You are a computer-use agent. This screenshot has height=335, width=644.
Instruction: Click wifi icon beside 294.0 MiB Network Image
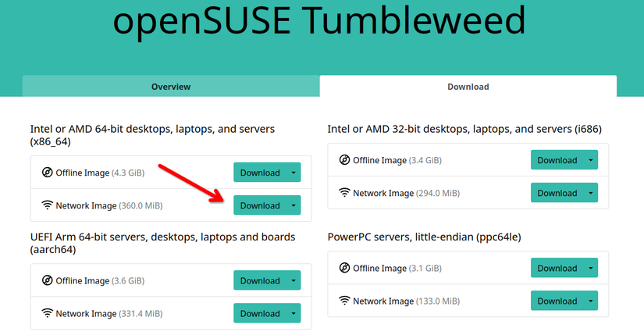click(x=344, y=192)
